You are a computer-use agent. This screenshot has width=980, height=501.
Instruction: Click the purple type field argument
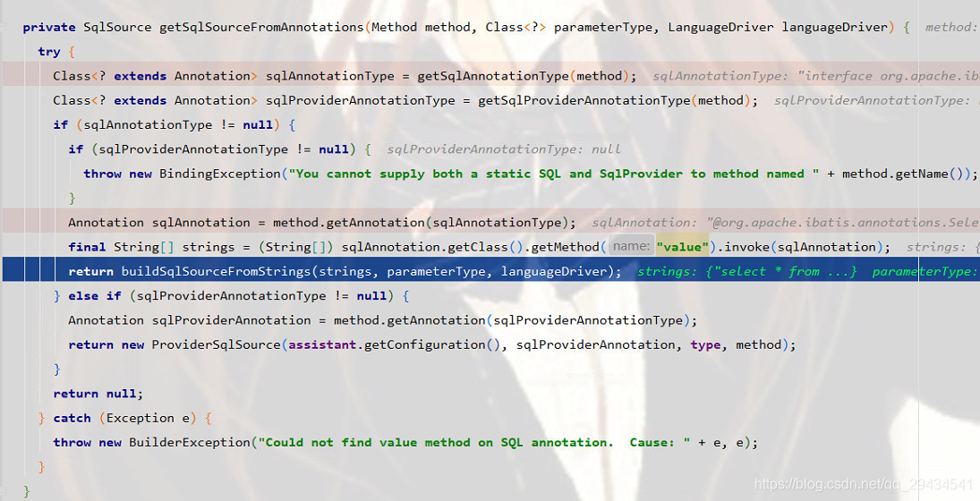[705, 344]
